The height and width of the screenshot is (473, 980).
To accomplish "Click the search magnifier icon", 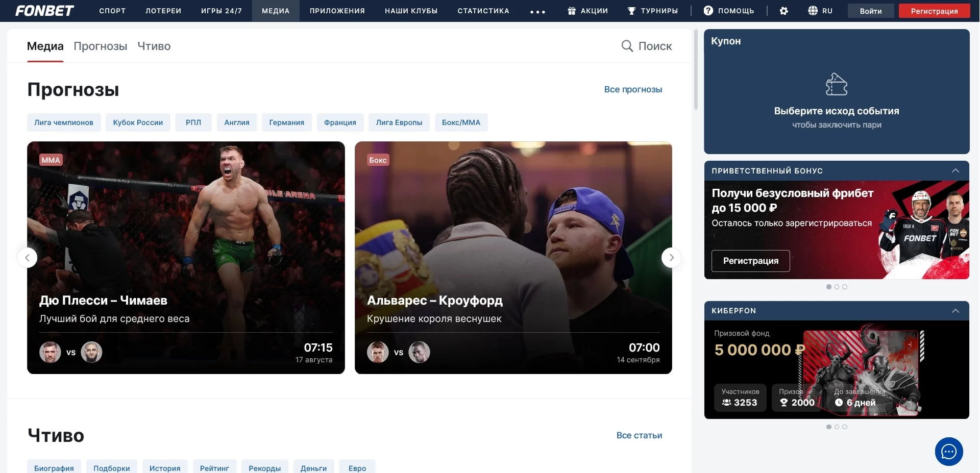I will click(x=627, y=46).
